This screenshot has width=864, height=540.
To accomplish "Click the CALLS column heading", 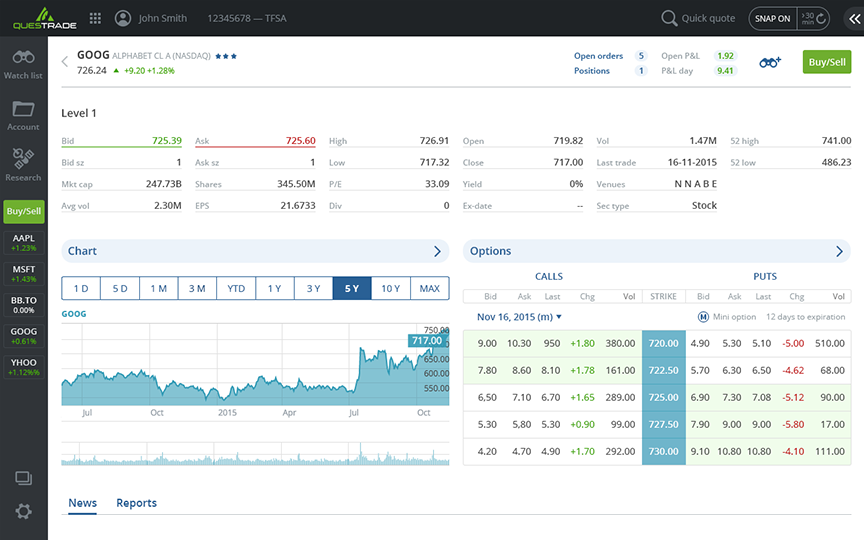I will 549,276.
